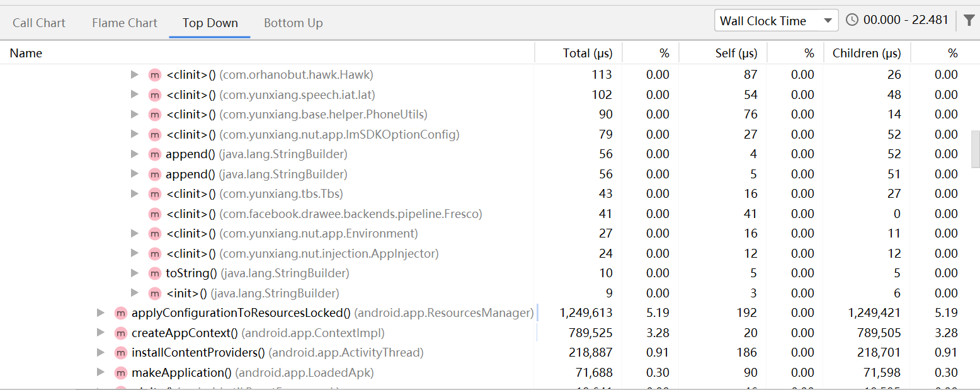This screenshot has height=390, width=980.
Task: Select the Bottom Up tab
Action: pos(293,23)
